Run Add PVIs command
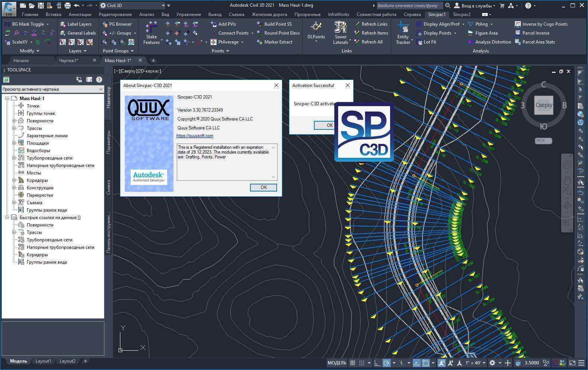The width and height of the screenshot is (588, 370). click(223, 24)
